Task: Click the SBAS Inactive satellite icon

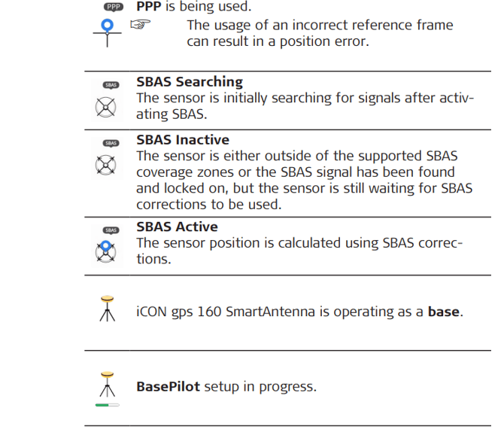Action: 108,164
